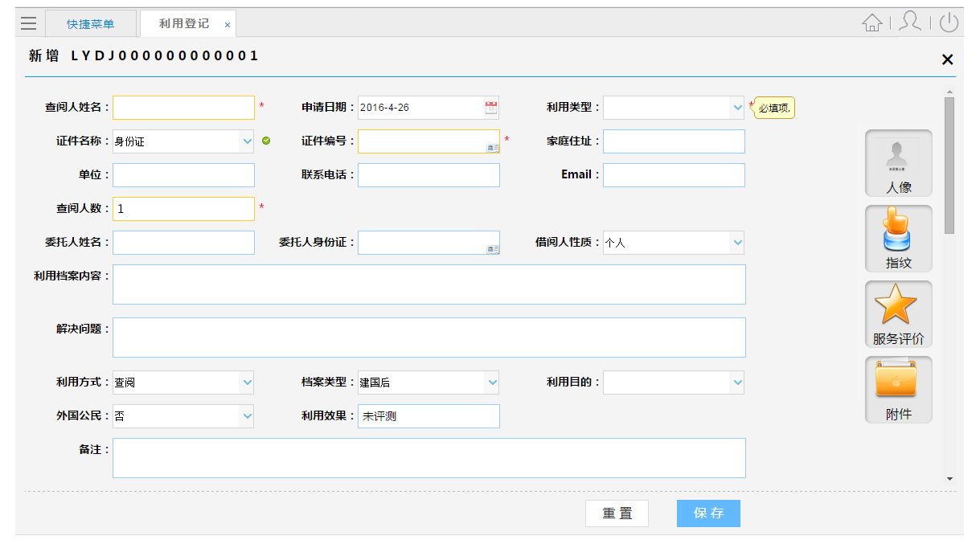Image resolution: width=980 pixels, height=540 pixels.
Task: Expand the 借阅人性质 dropdown
Action: click(737, 243)
